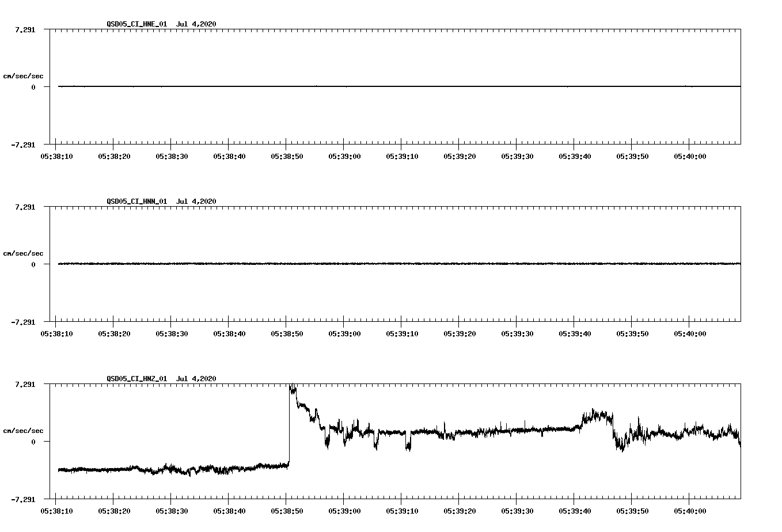Click the flat HNE trace line
Image resolution: width=782 pixels, height=532 pixels.
pos(399,86)
